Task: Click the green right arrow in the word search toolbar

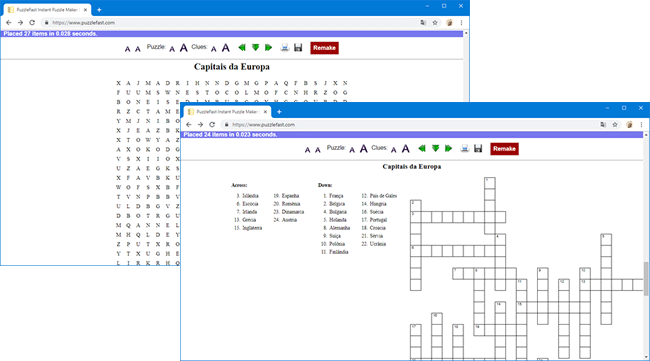Action: [268, 48]
